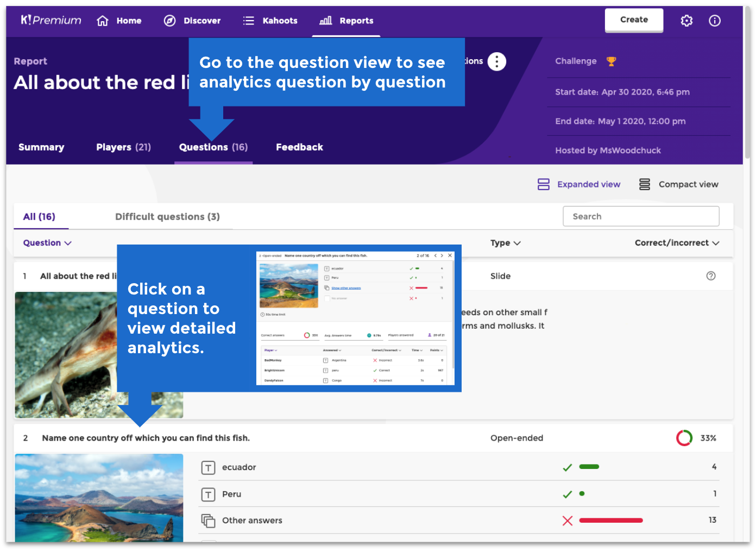Open the info circle icon

(x=715, y=21)
